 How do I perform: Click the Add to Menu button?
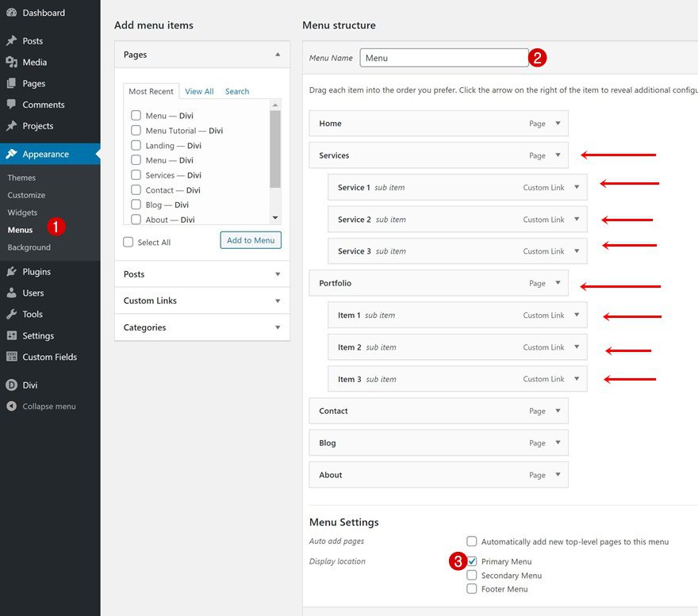click(250, 240)
